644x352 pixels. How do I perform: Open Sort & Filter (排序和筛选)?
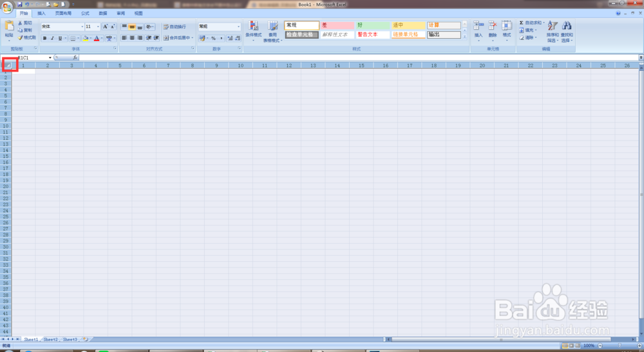[553, 32]
